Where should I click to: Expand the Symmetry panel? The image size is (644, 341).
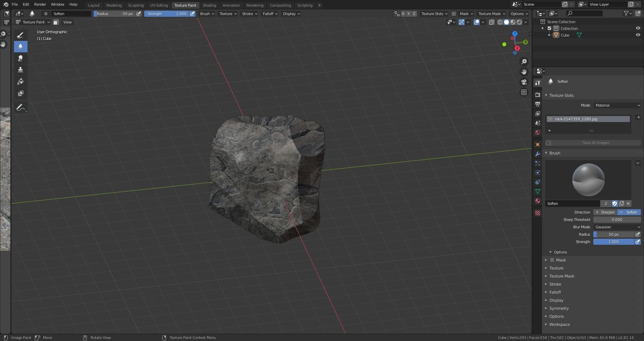[x=559, y=308]
